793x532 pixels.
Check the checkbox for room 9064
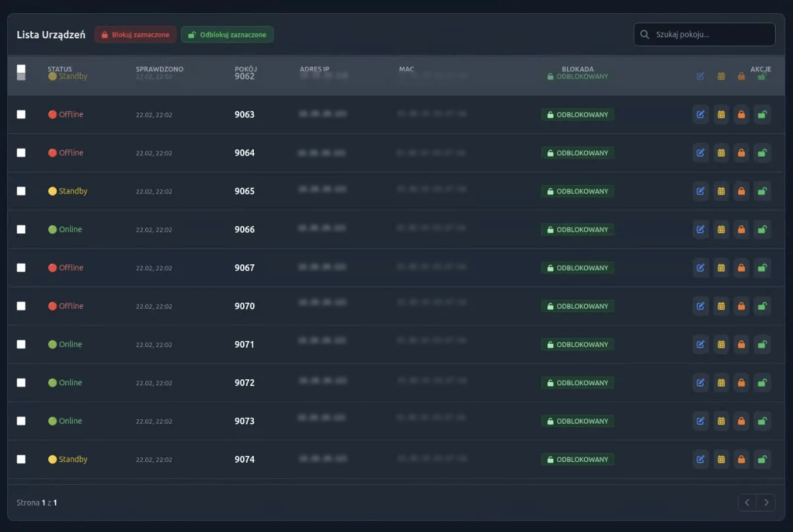point(20,153)
